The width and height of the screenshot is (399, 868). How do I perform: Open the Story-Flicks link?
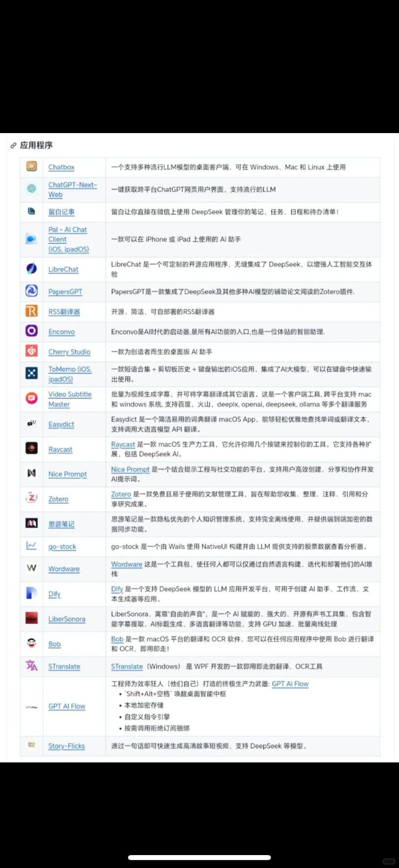pos(66,746)
